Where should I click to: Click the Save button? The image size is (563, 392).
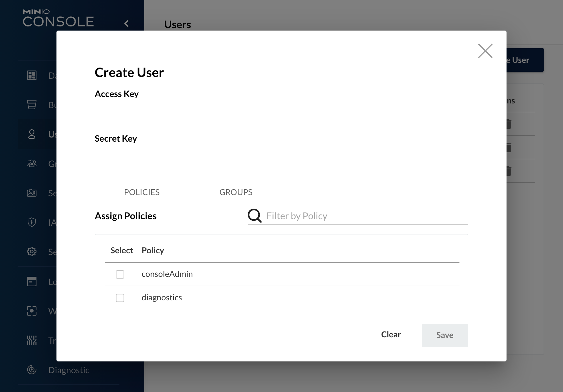click(445, 335)
